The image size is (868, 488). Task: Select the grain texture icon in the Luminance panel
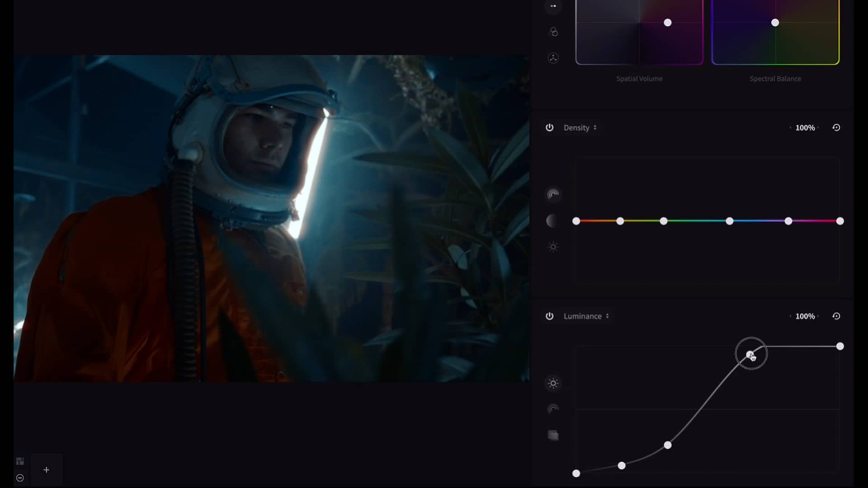click(x=553, y=435)
